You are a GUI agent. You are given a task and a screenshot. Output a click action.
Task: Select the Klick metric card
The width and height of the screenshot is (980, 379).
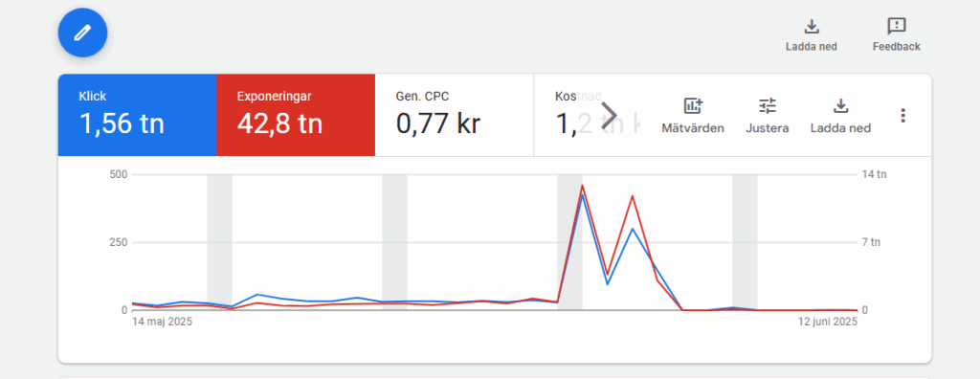pos(138,115)
